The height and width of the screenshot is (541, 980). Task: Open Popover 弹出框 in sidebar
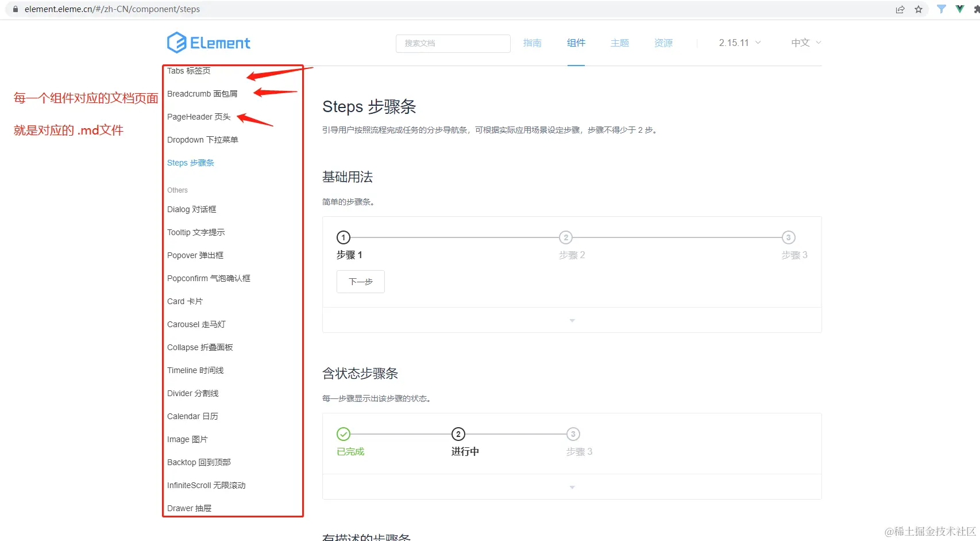(195, 255)
